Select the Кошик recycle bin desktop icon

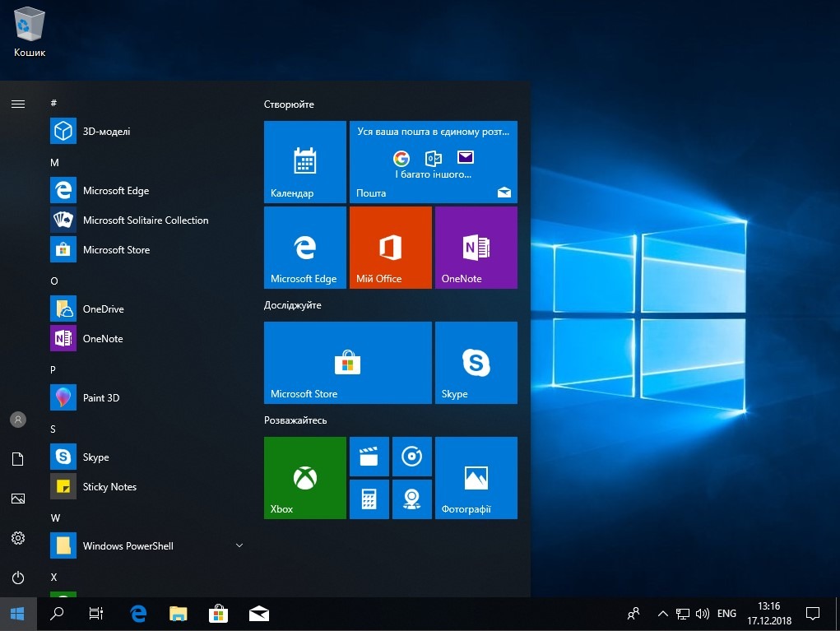[x=30, y=32]
